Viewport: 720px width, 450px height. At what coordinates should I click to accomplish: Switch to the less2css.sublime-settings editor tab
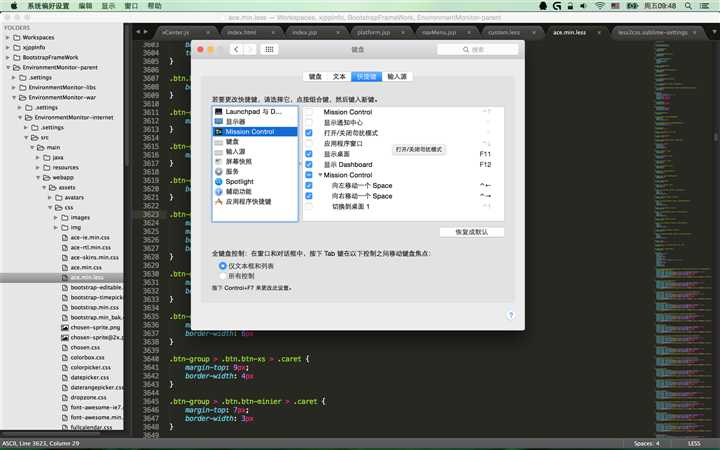[652, 33]
